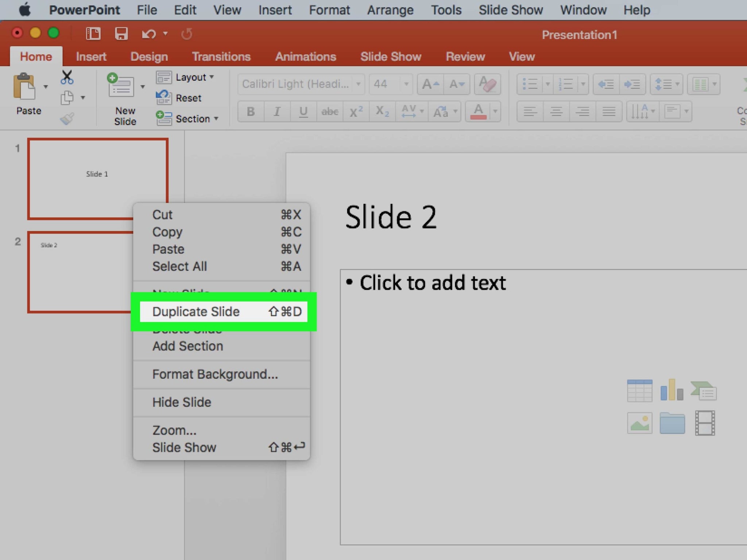Open the font size dropdown
The width and height of the screenshot is (747, 560).
406,84
